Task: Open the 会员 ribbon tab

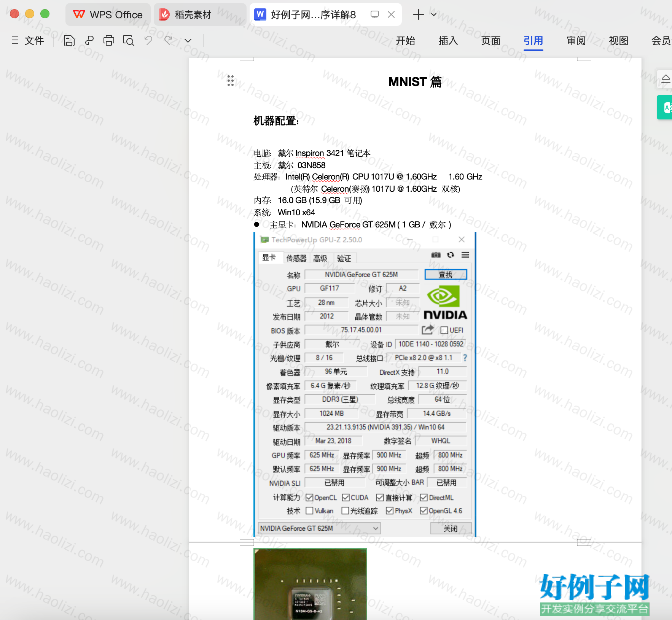Action: pos(661,41)
